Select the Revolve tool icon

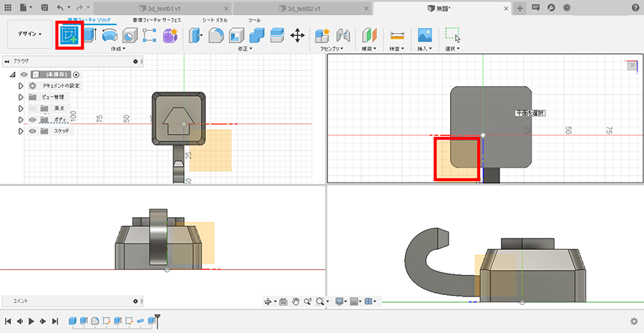pyautogui.click(x=109, y=35)
